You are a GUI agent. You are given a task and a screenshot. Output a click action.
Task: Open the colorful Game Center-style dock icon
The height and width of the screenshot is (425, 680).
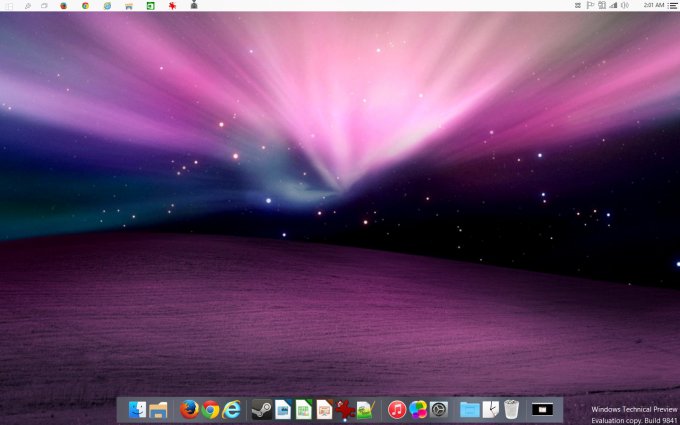click(x=418, y=409)
